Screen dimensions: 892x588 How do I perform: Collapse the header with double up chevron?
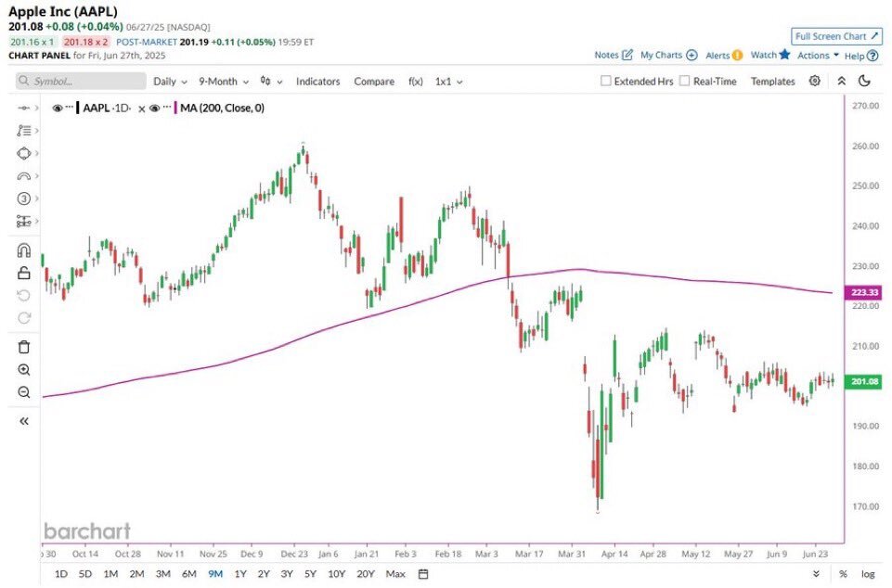[x=841, y=81]
